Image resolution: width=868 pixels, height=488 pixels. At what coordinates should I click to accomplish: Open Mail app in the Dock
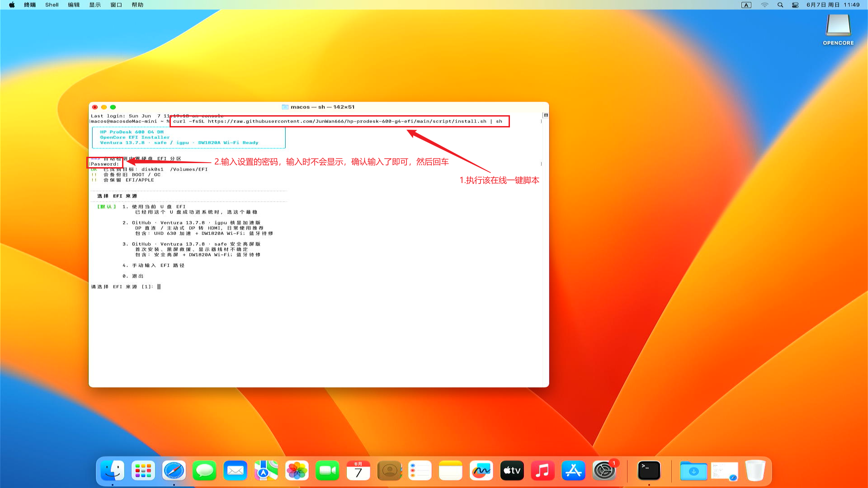[235, 471]
